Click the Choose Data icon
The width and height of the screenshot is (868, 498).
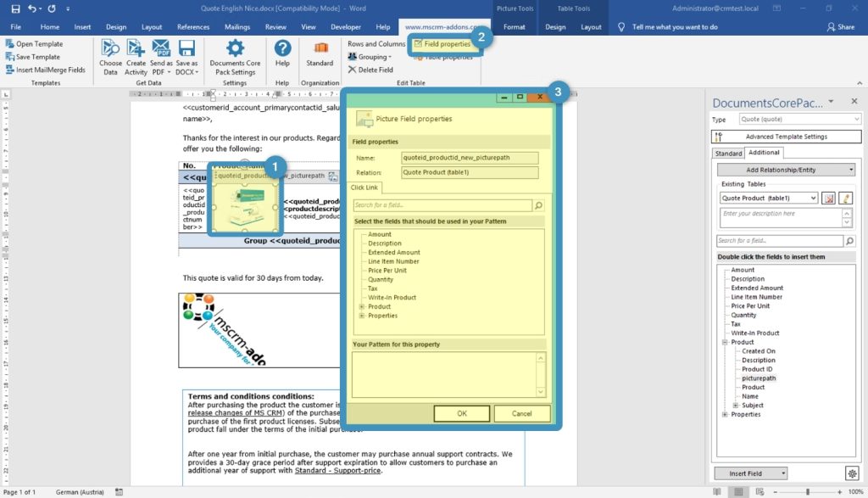pyautogui.click(x=110, y=48)
